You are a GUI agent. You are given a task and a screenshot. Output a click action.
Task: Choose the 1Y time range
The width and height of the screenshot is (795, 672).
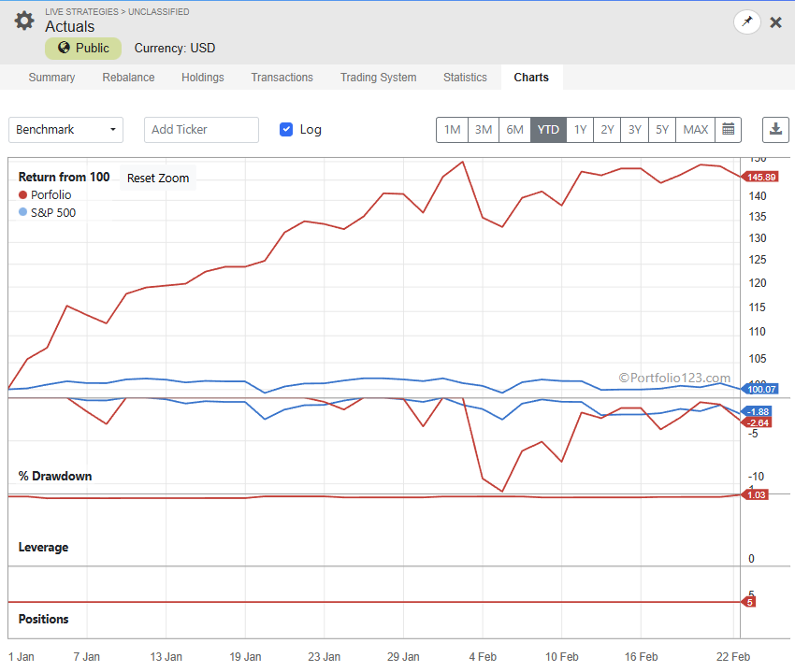coord(580,130)
